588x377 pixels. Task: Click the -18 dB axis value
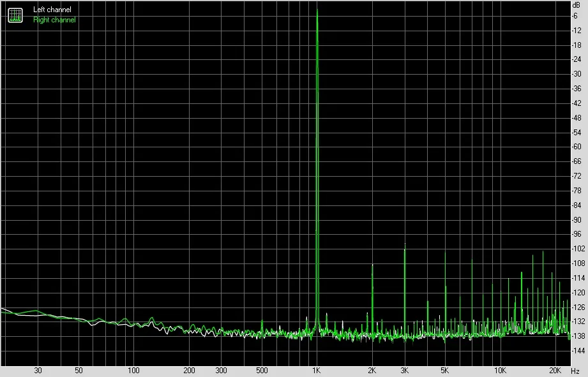pos(577,45)
